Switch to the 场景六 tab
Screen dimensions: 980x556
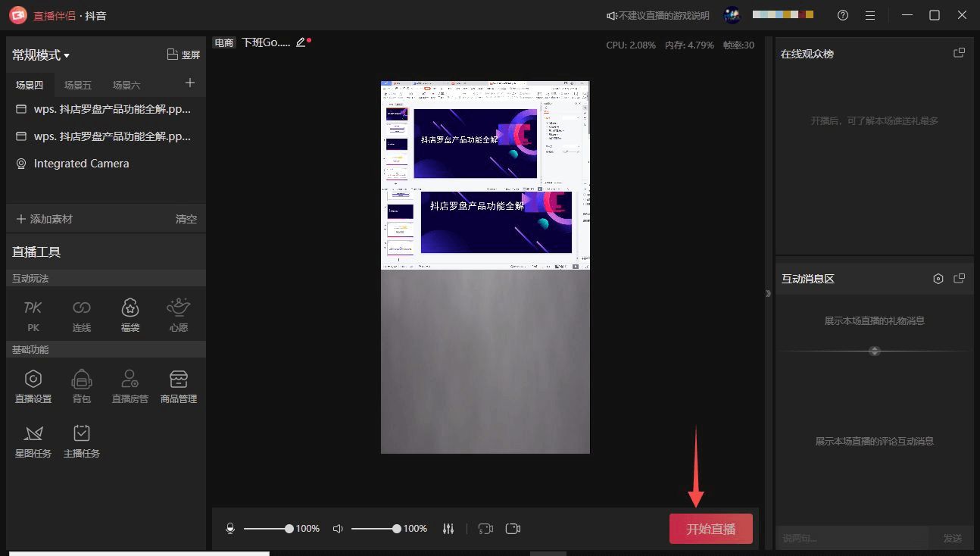click(x=126, y=85)
